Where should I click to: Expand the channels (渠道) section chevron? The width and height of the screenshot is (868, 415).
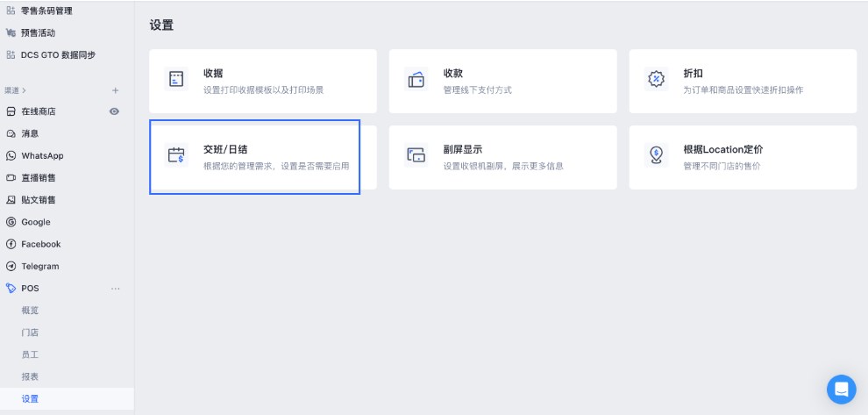pos(25,90)
